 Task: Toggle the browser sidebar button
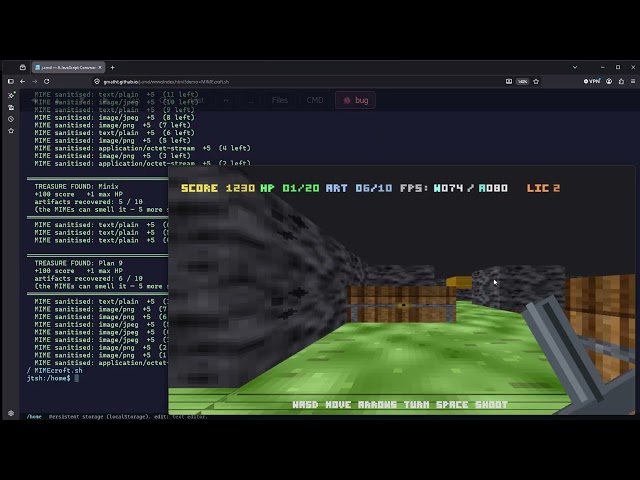coord(11,82)
